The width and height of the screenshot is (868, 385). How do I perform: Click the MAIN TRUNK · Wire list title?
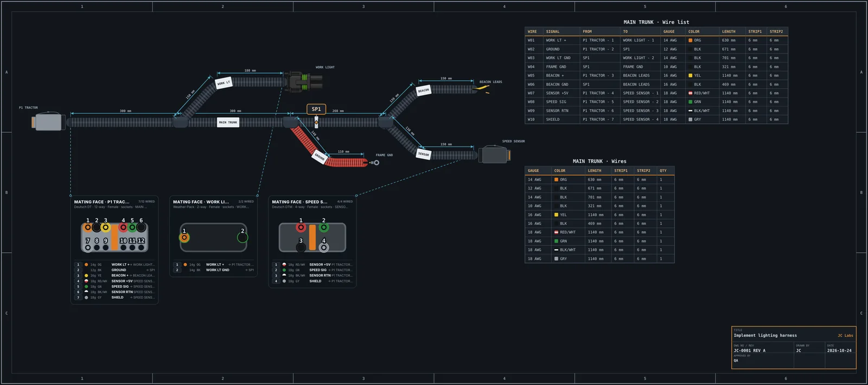coord(656,22)
